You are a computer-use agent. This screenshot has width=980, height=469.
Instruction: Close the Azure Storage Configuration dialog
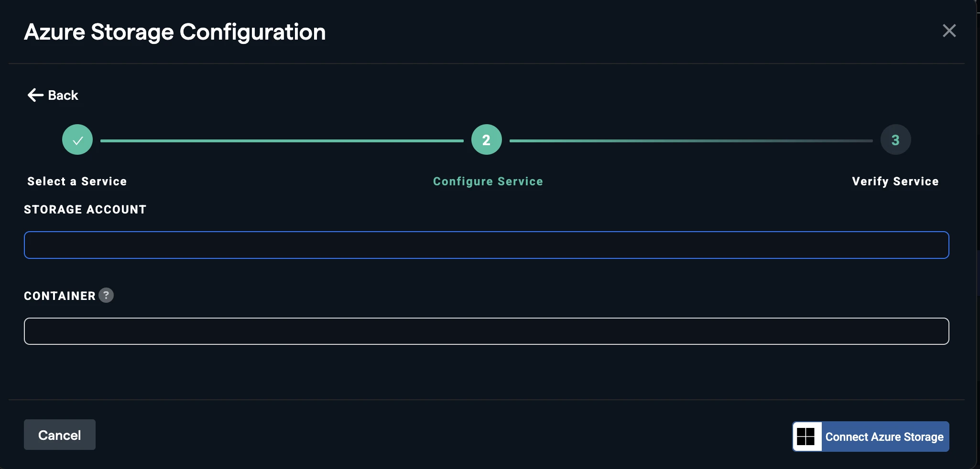(x=949, y=31)
